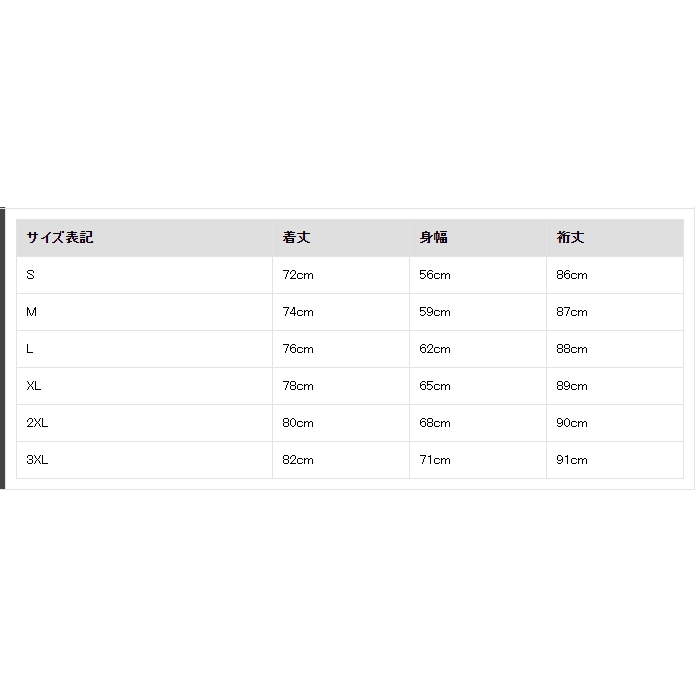Image resolution: width=697 pixels, height=697 pixels.
Task: Click the 72cm length cell
Action: [x=298, y=275]
